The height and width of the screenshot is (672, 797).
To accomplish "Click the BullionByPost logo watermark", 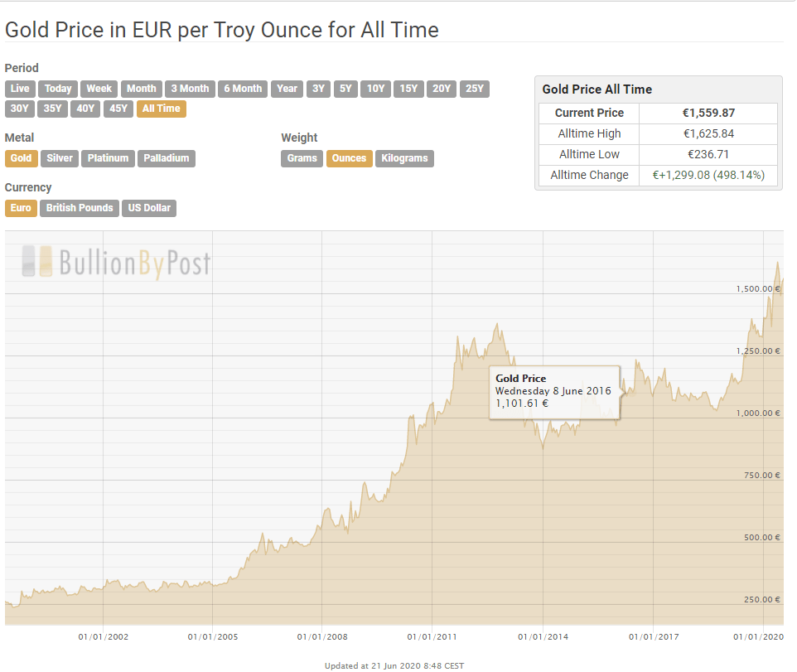I will (116, 262).
